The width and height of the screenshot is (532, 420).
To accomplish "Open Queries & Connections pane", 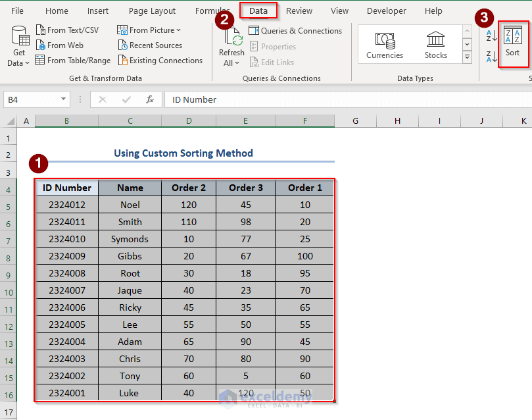I will 295,30.
